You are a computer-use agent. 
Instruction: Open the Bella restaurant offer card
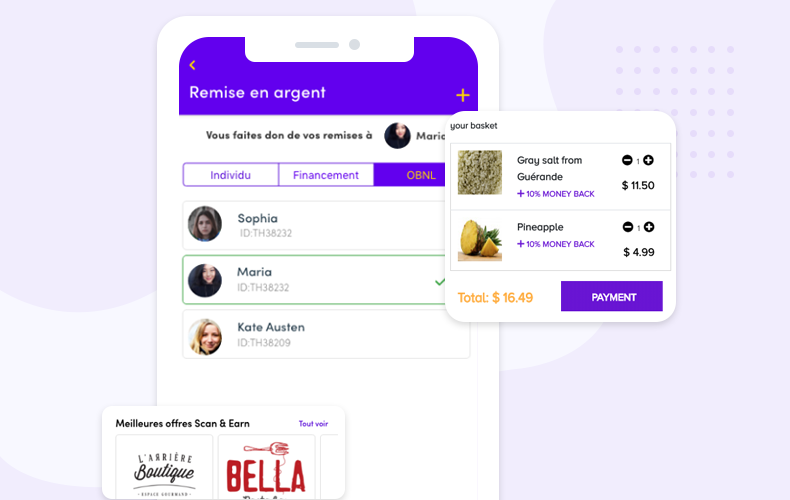(267, 467)
